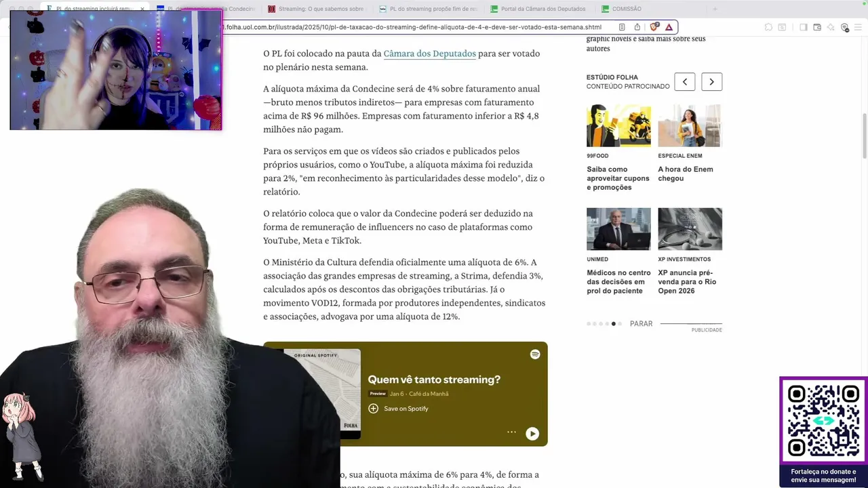Viewport: 868px width, 488px height.
Task: Open 'Saiba como aproveitar cupons e promoções' link
Action: click(618, 178)
